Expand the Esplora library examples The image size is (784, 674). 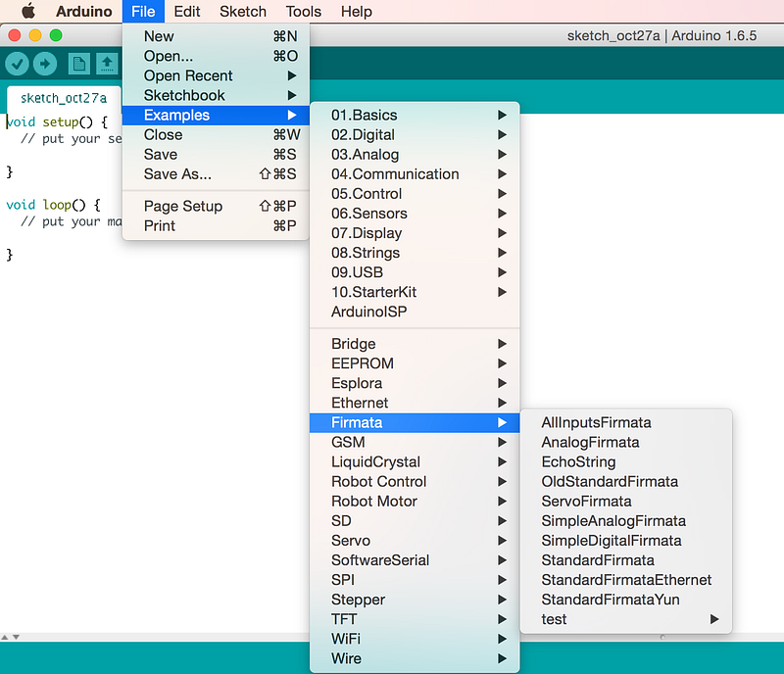tap(415, 383)
